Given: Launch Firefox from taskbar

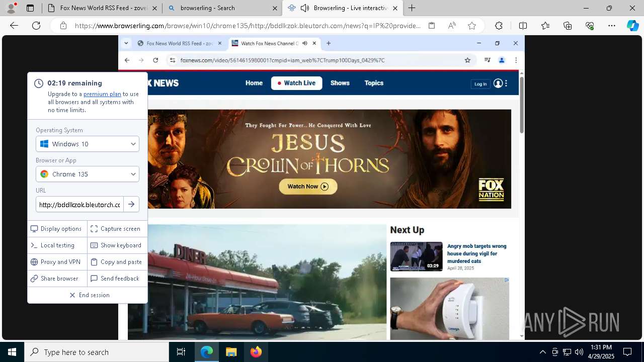Looking at the screenshot, I should click(256, 352).
